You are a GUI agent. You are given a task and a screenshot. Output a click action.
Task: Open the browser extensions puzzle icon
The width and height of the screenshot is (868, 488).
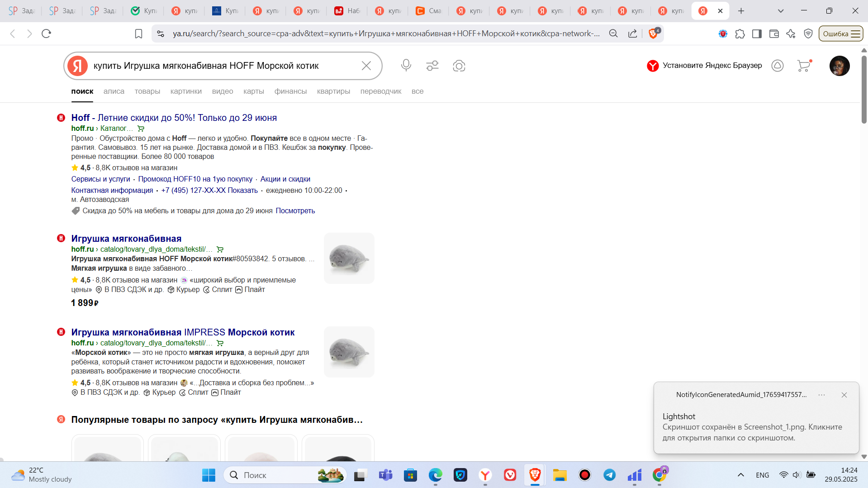pyautogui.click(x=740, y=33)
